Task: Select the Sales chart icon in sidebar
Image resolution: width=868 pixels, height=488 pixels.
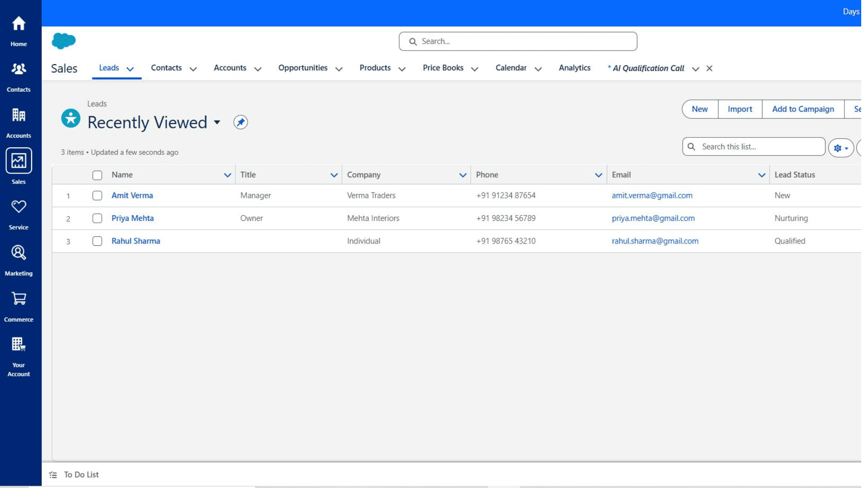Action: (x=19, y=160)
